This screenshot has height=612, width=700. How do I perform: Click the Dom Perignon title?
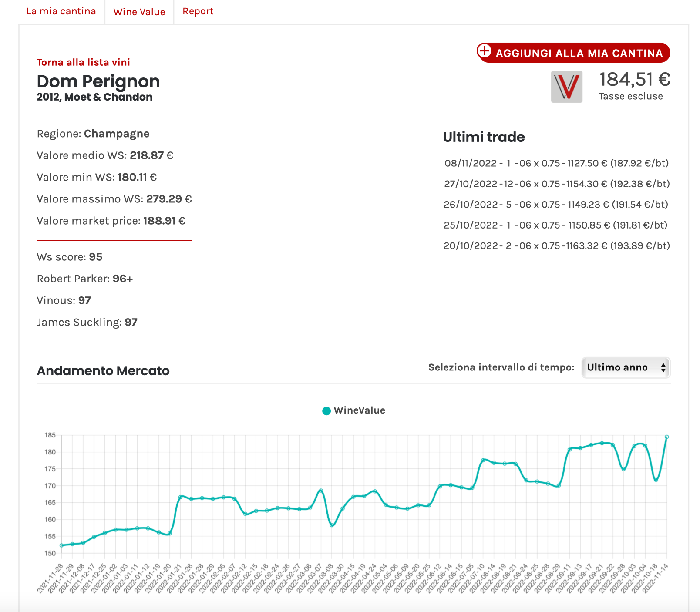tap(98, 81)
